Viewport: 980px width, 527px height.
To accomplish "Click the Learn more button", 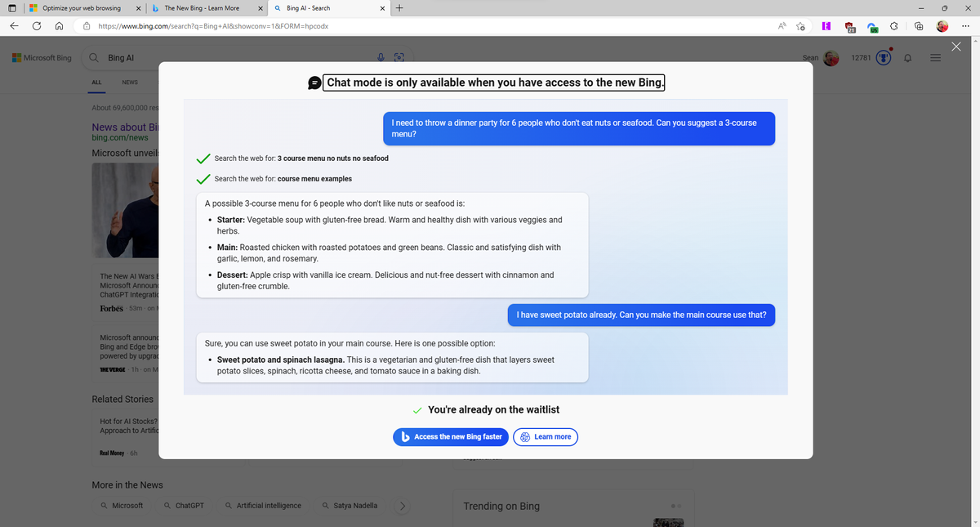I will (x=546, y=437).
